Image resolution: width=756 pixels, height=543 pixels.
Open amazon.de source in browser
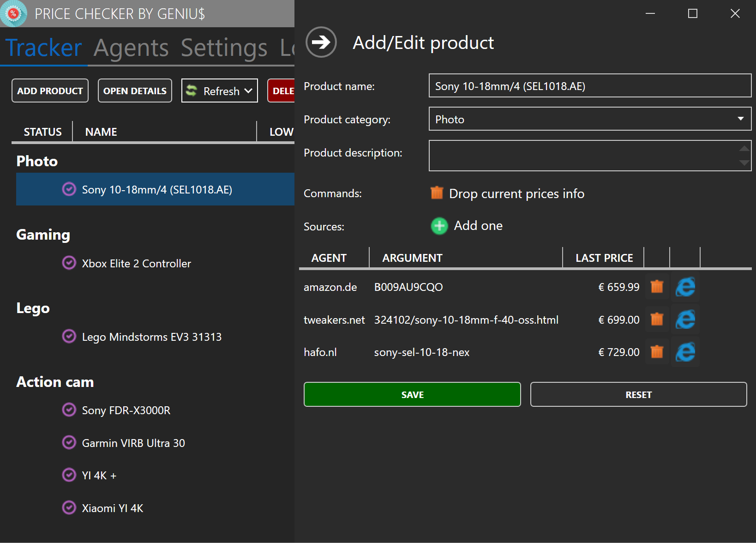tap(685, 287)
